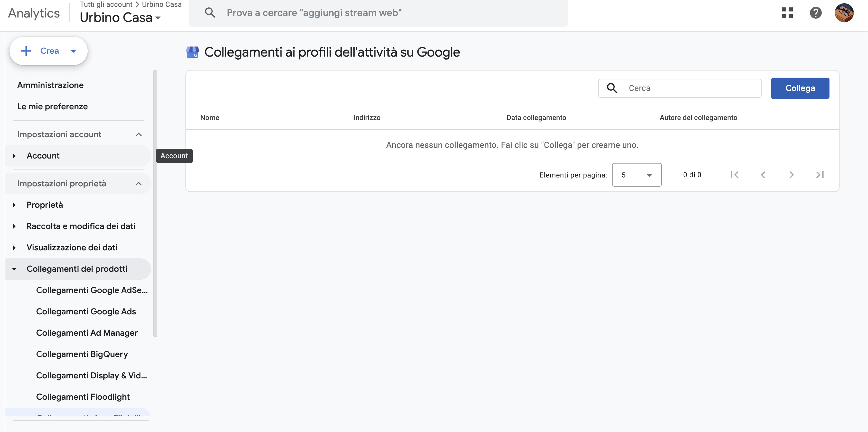Open Le mie preferenze
The width and height of the screenshot is (868, 432).
tap(52, 106)
